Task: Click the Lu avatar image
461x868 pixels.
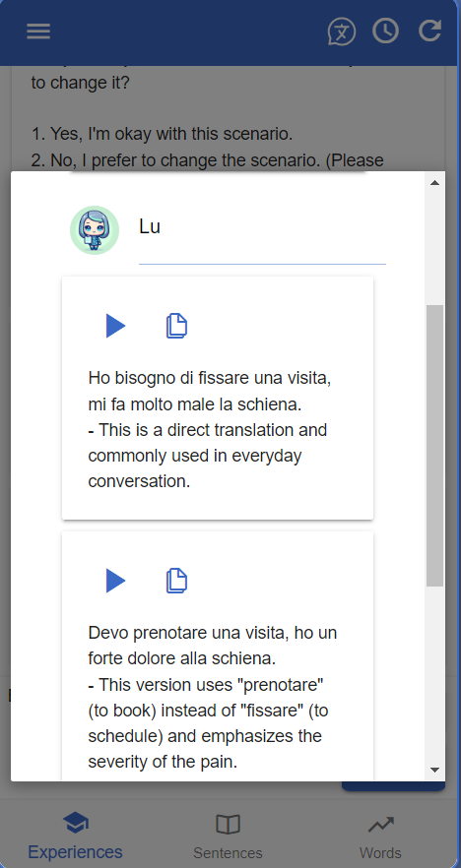Action: click(95, 229)
